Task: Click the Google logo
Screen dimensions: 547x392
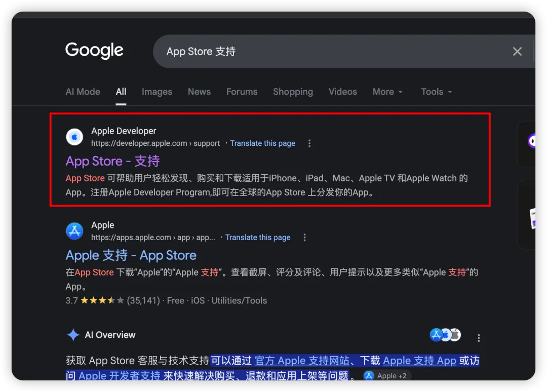Action: coord(94,51)
